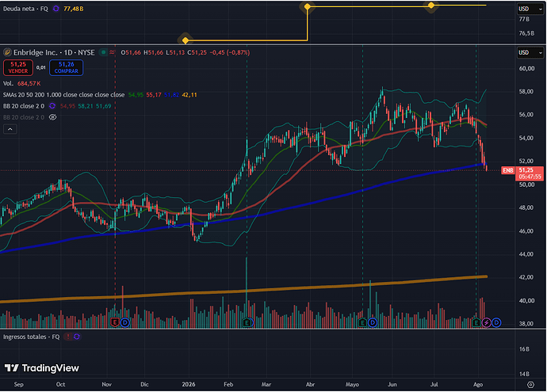Open the May dividend D marker
The height and width of the screenshot is (392, 547).
[x=373, y=322]
